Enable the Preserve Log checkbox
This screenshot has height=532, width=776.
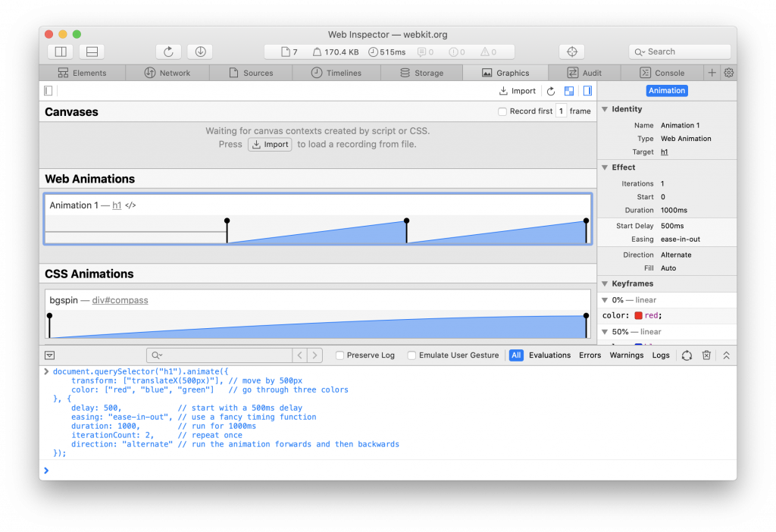[339, 355]
